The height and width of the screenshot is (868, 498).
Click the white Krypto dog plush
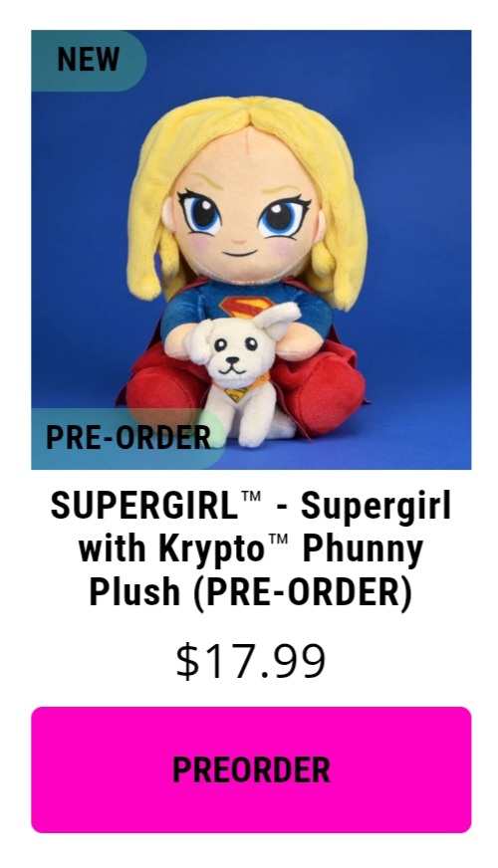click(x=241, y=376)
